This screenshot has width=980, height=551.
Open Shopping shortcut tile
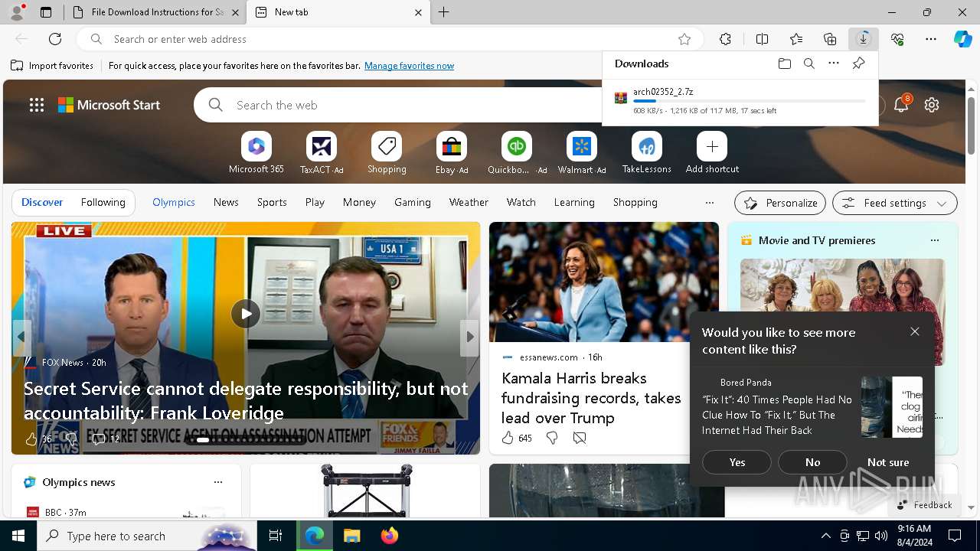click(x=387, y=153)
